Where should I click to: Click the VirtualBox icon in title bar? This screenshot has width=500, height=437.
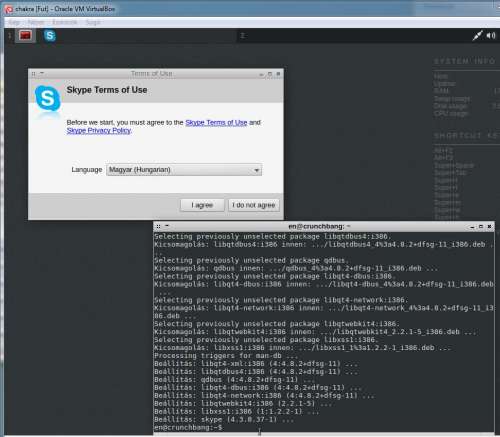(9, 9)
